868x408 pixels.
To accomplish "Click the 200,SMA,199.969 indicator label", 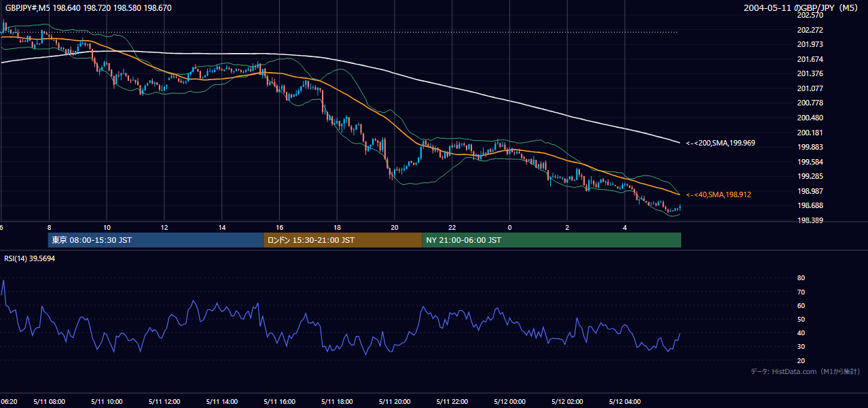I will coord(721,143).
